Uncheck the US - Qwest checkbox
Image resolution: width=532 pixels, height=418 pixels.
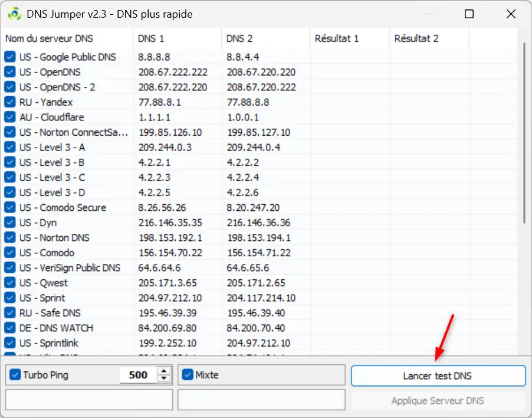[10, 283]
